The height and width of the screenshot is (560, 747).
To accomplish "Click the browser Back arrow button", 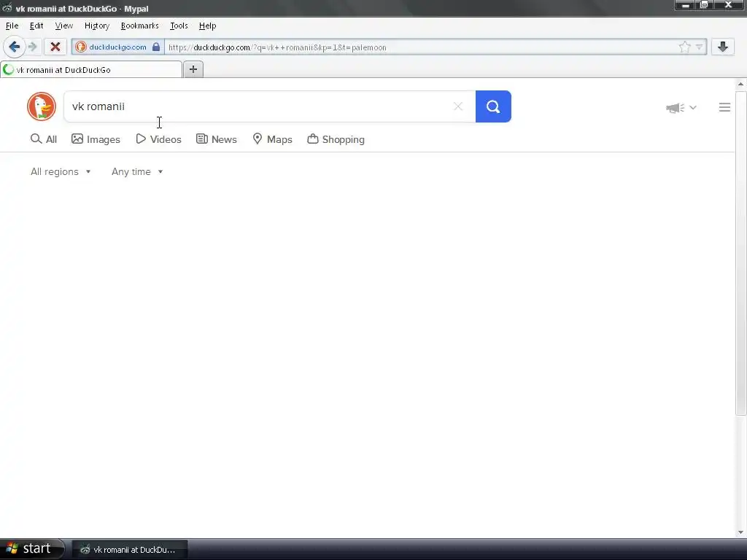I will tap(15, 47).
